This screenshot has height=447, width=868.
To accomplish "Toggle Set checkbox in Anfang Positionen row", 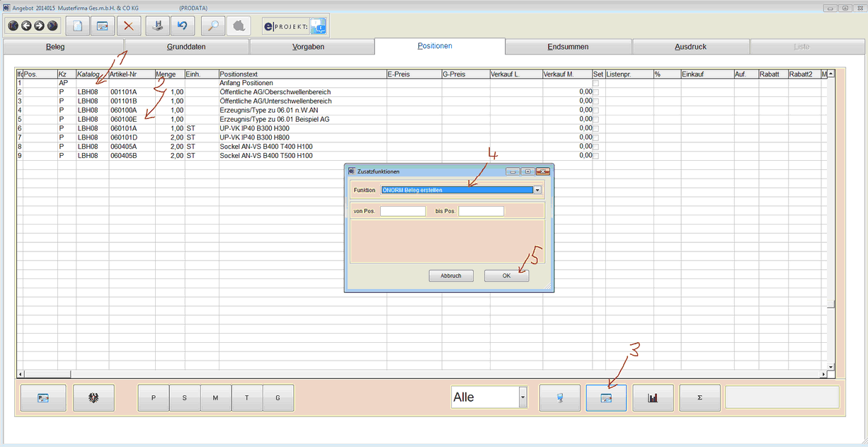I will coord(595,83).
